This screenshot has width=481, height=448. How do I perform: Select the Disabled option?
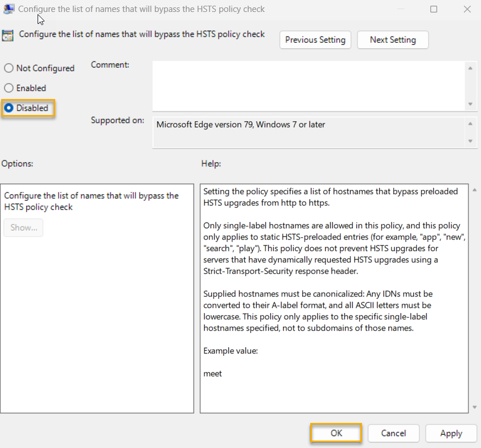pyautogui.click(x=9, y=108)
